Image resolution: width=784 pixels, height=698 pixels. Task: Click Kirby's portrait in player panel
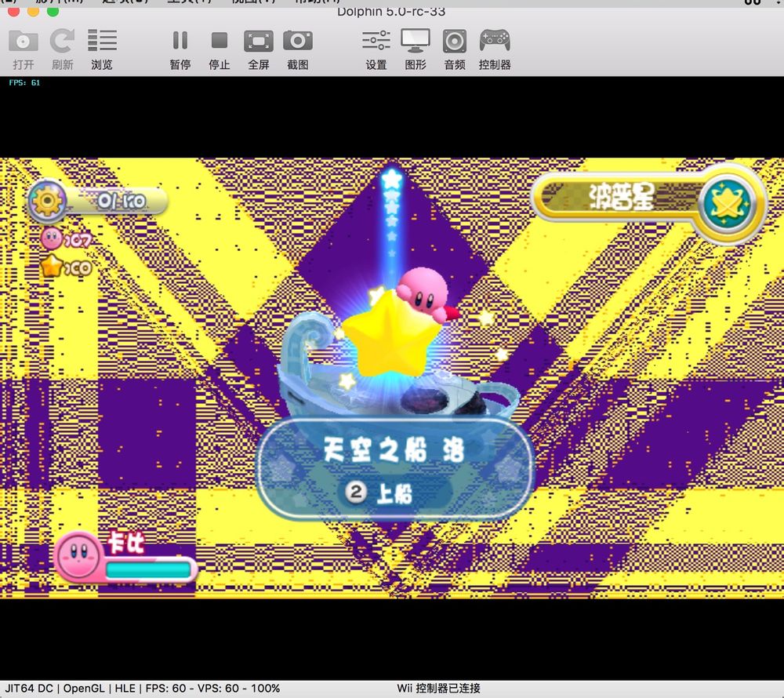[x=79, y=556]
